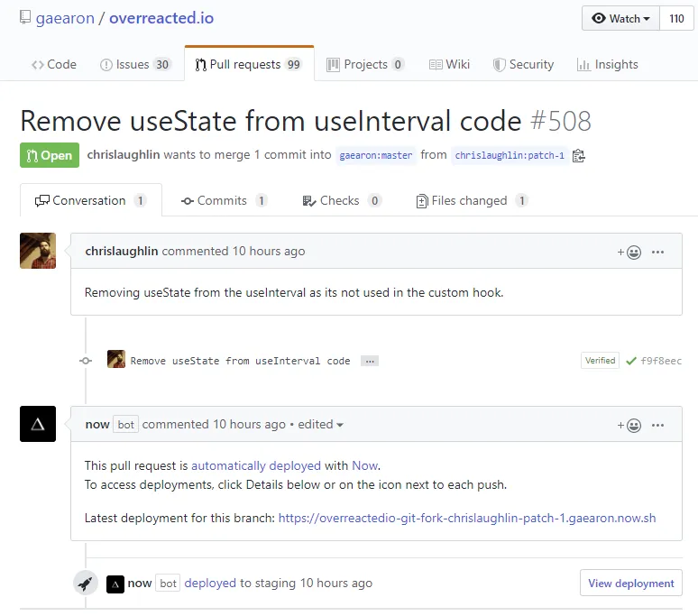Click the commit timeline dot icon
Image resolution: width=698 pixels, height=616 pixels.
pos(86,361)
